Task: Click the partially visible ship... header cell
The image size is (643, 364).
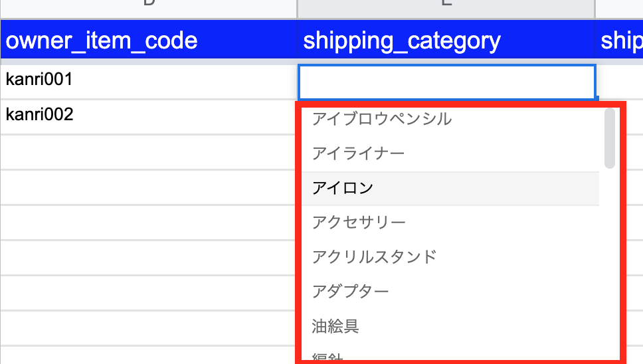Action: [x=620, y=41]
